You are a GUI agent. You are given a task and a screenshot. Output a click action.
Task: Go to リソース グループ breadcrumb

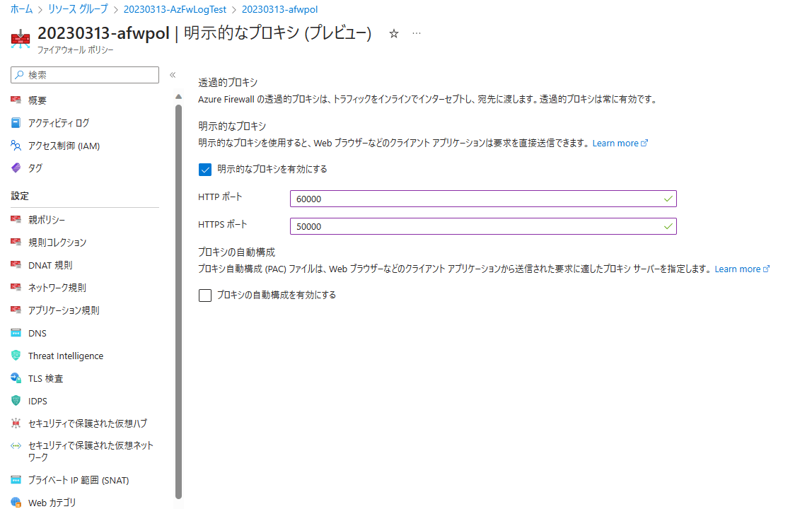click(x=78, y=9)
